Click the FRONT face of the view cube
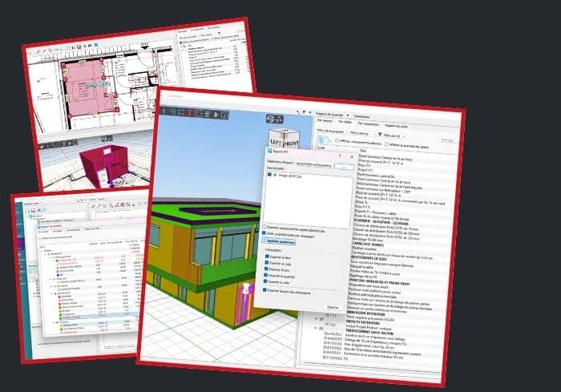 [291, 143]
